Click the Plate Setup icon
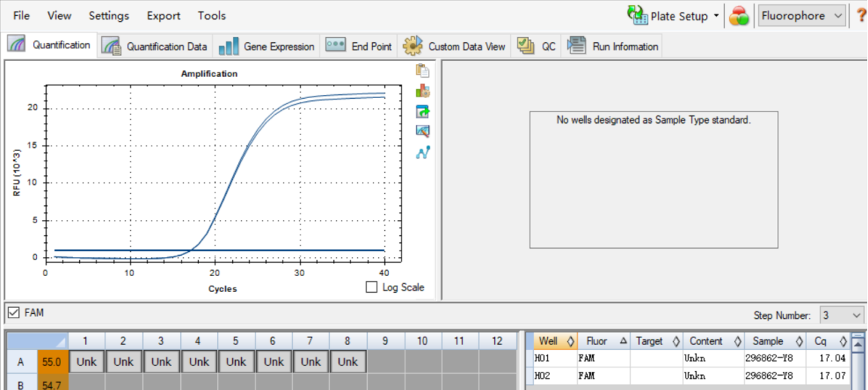The image size is (868, 390). 637,16
